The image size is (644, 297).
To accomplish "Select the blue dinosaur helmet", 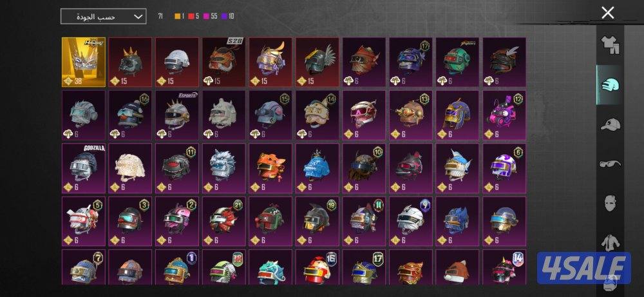I will 317,168.
